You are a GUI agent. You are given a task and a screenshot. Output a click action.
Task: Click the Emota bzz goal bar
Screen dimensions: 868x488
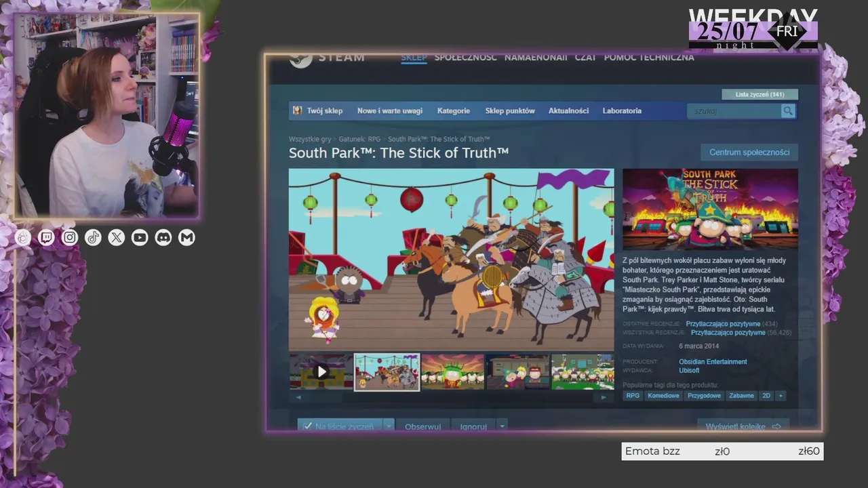[x=722, y=451]
